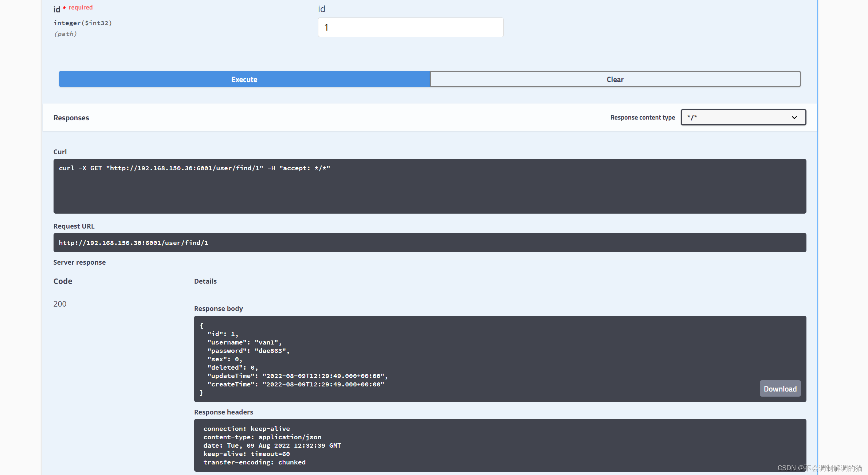Click the Response body label
868x475 pixels.
click(218, 308)
